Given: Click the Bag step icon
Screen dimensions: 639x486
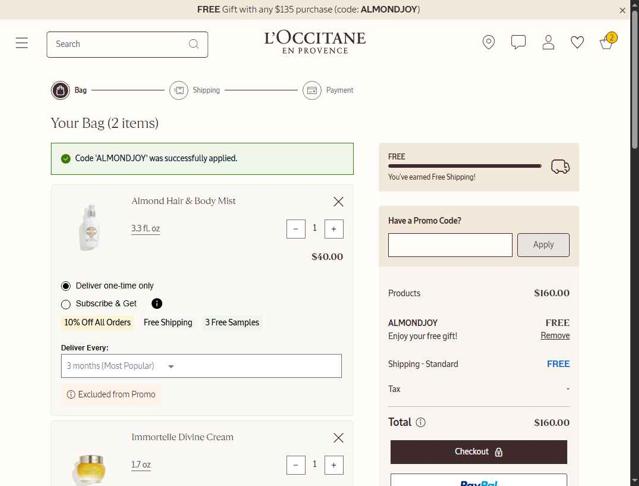Looking at the screenshot, I should click(x=60, y=90).
